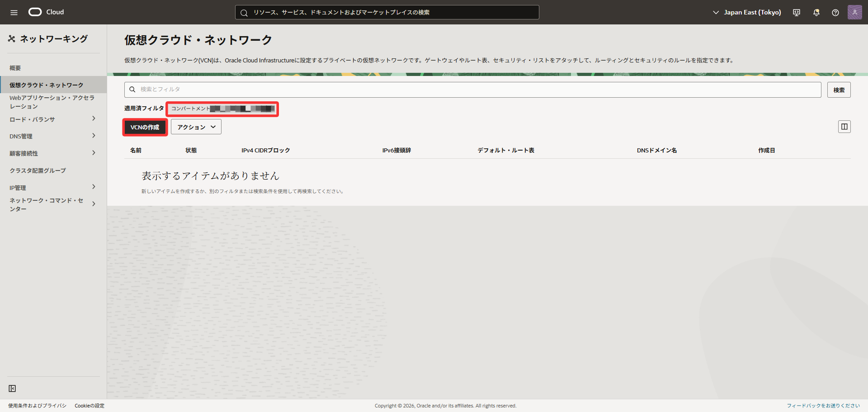This screenshot has width=868, height=412.
Task: Click the 検索 button
Action: 839,90
